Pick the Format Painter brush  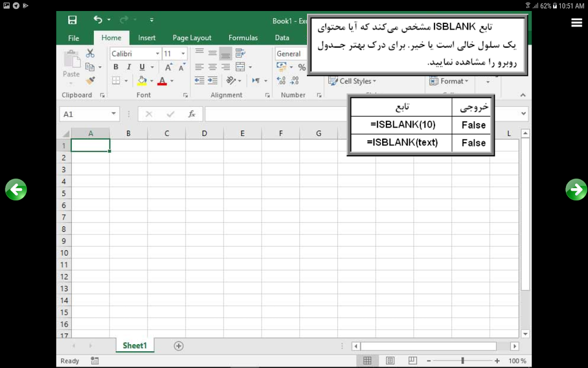pyautogui.click(x=90, y=81)
